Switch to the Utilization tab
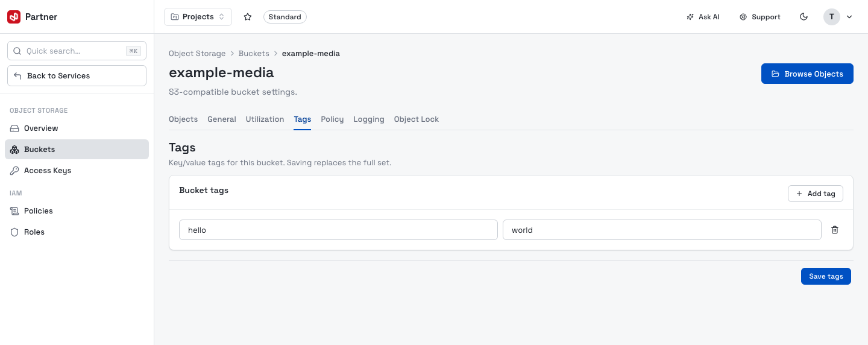This screenshot has width=868, height=345. click(x=265, y=119)
